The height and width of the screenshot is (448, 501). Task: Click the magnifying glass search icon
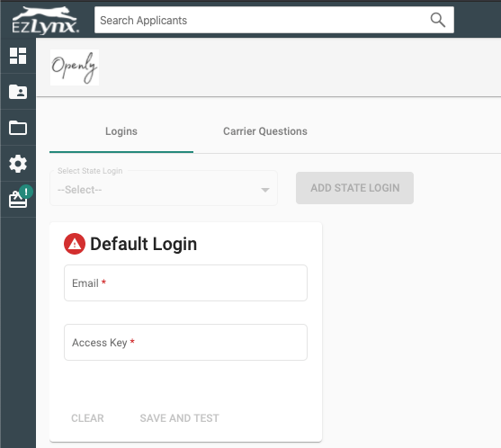[437, 20]
